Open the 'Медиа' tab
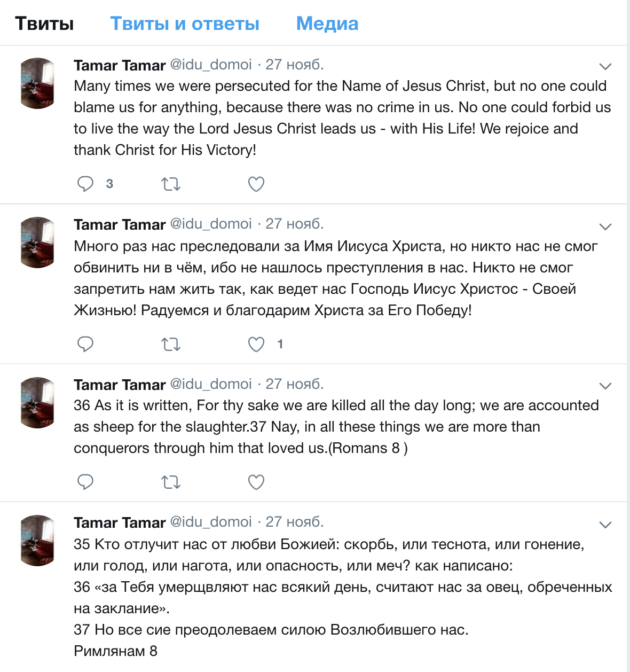The image size is (630, 672). coord(327,24)
